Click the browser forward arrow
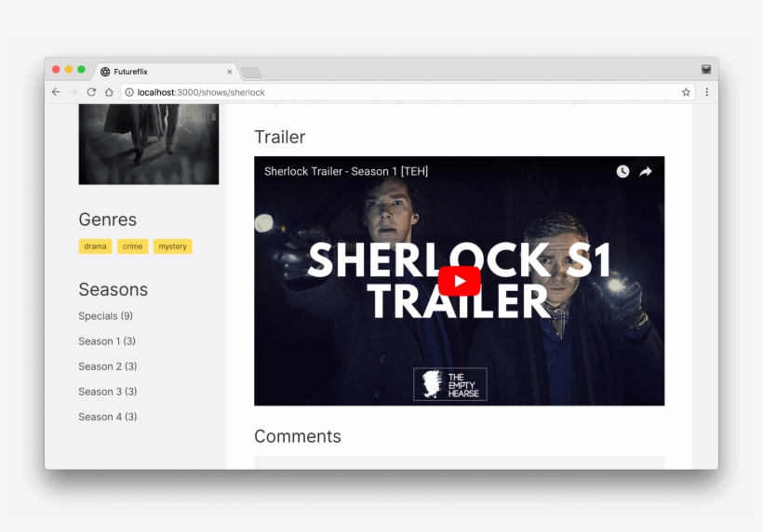 [x=74, y=92]
